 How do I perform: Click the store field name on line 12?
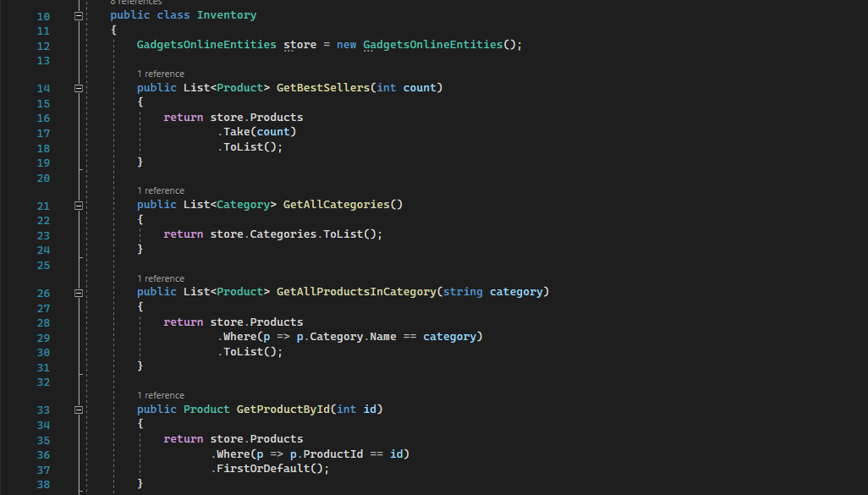[300, 44]
